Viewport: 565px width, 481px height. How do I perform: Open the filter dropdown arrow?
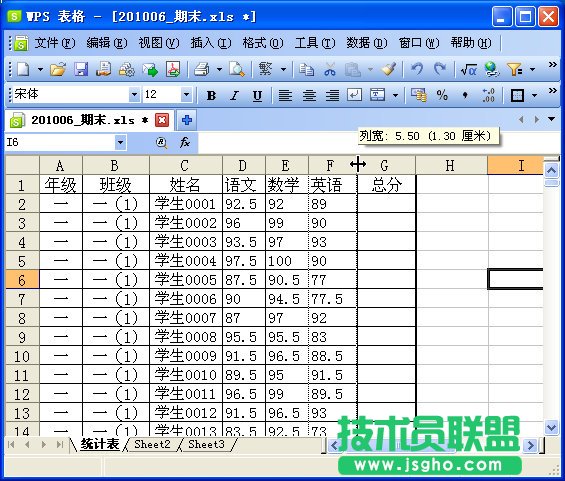tap(532, 69)
